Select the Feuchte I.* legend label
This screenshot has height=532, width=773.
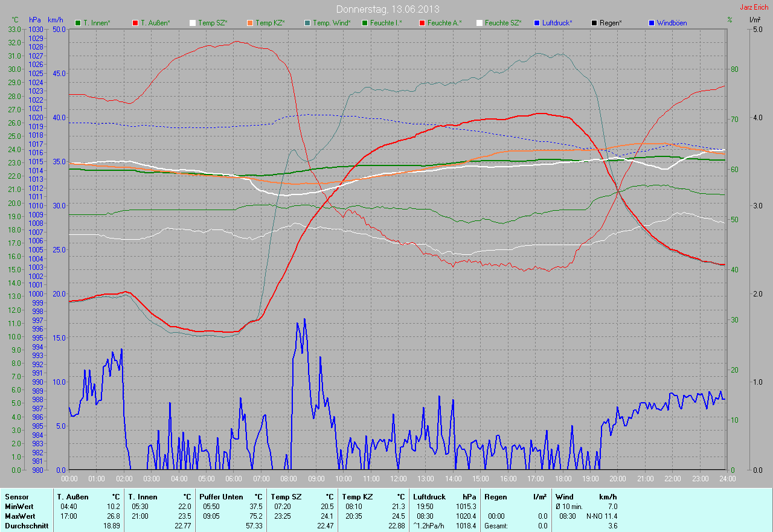[386, 23]
